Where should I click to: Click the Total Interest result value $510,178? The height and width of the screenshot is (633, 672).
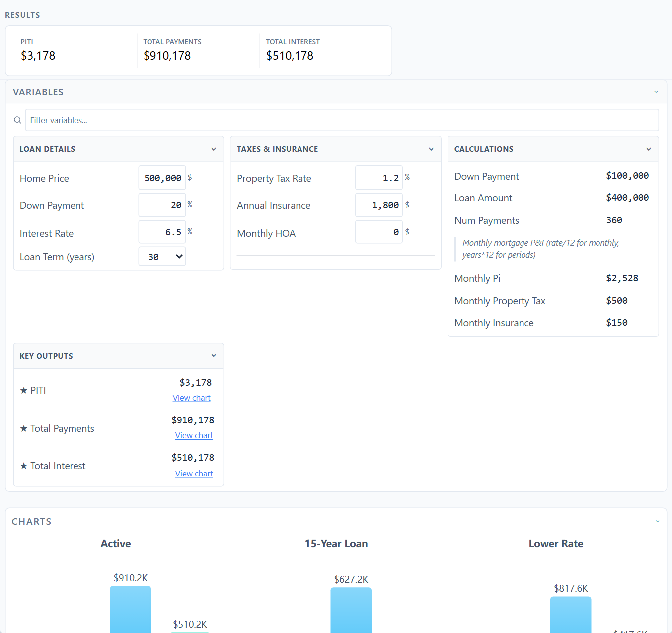click(x=290, y=56)
